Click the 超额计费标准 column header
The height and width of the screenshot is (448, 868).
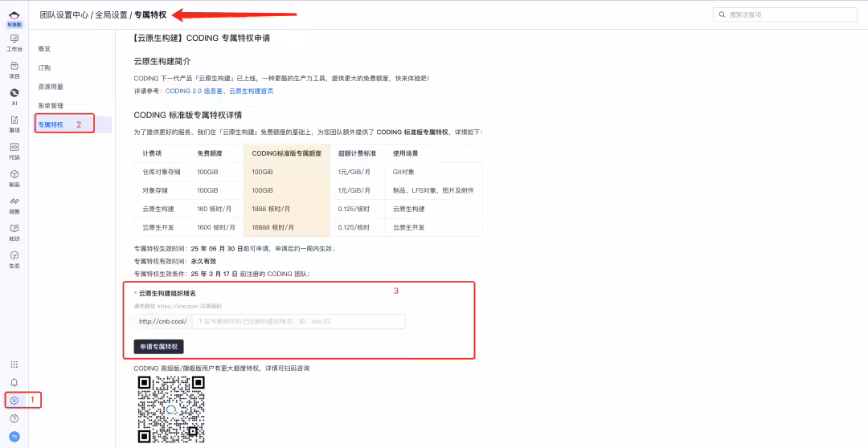(x=357, y=153)
